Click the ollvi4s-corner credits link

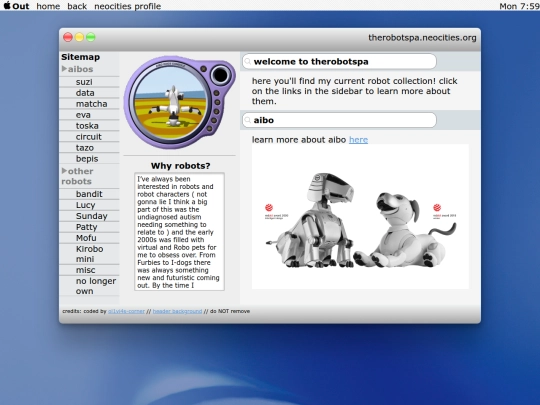(126, 311)
